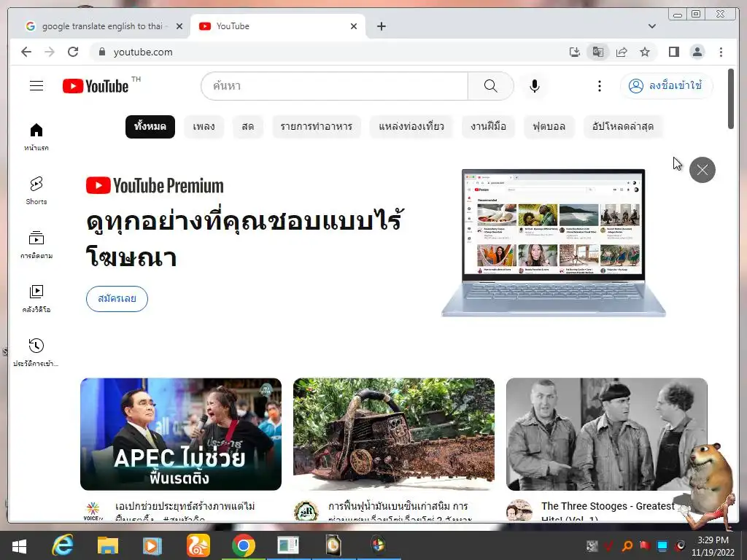747x560 pixels.
Task: Click the page vertical scrollbar thumb
Action: (x=731, y=98)
